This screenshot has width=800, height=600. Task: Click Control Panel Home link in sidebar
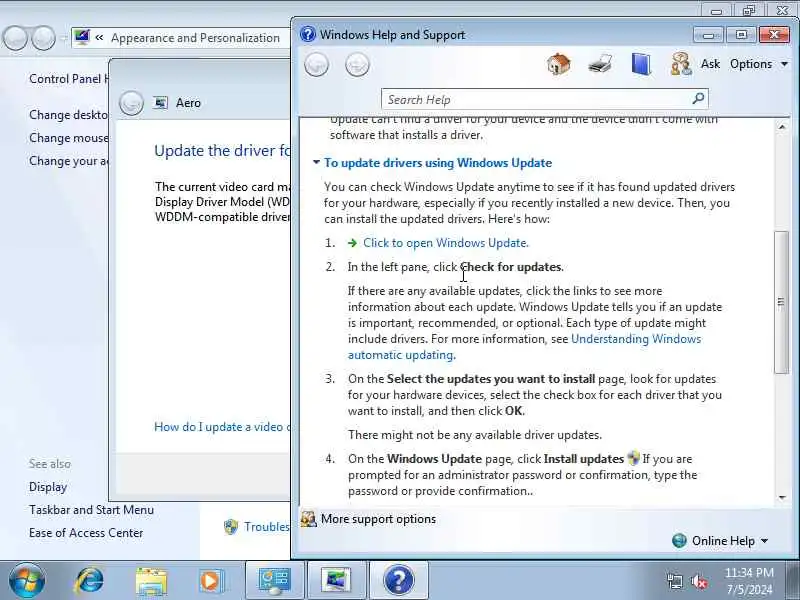(x=69, y=79)
